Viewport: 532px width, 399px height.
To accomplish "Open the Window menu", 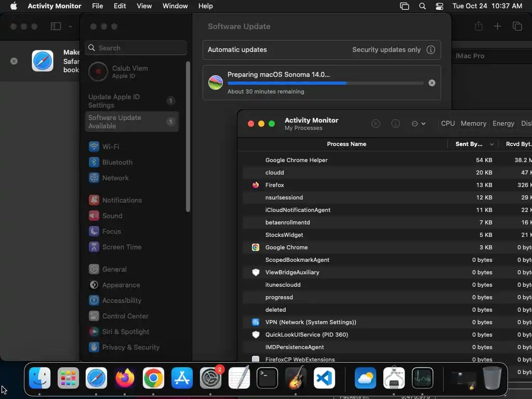I will point(175,6).
